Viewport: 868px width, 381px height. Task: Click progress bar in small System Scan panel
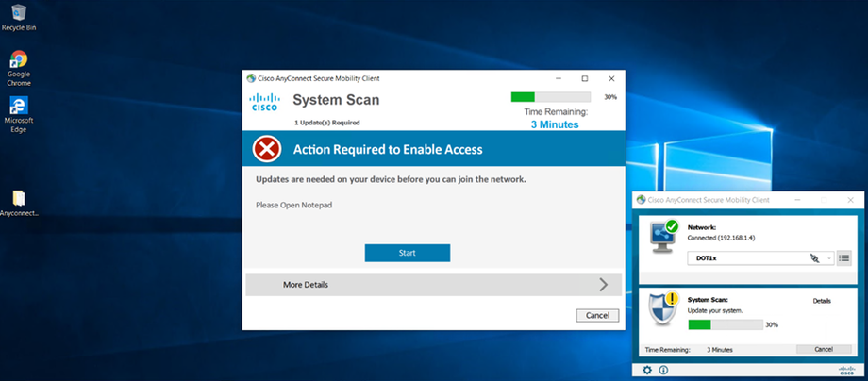pos(726,325)
